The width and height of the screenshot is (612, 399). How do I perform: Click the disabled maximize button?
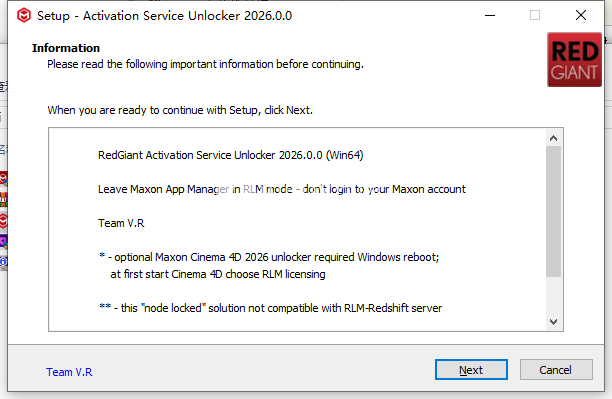[x=535, y=16]
